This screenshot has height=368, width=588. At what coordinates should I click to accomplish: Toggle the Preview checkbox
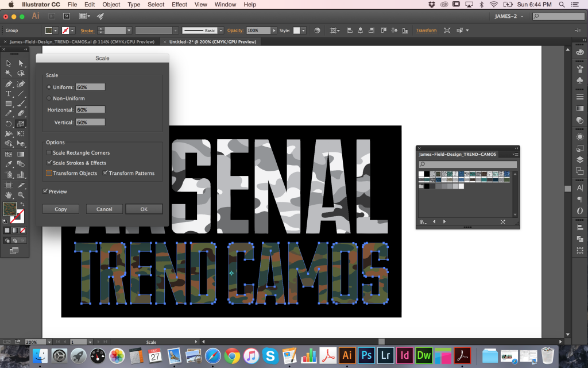[x=45, y=191]
